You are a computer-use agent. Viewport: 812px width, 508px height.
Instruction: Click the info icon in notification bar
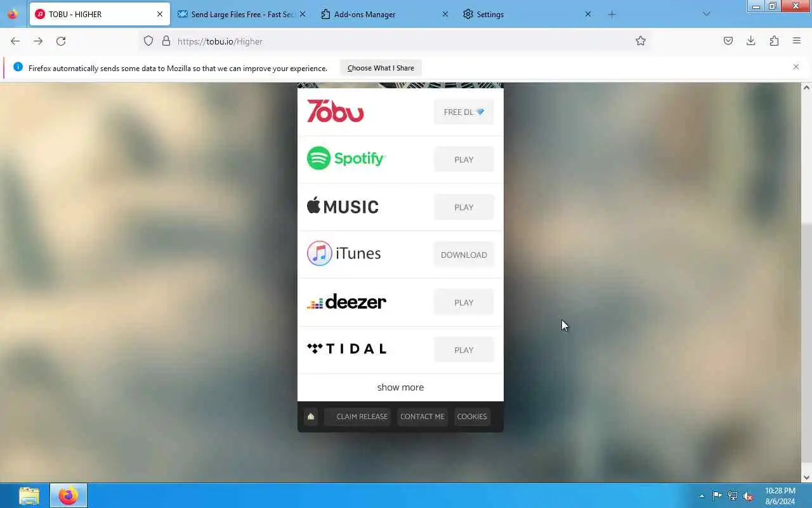click(18, 67)
